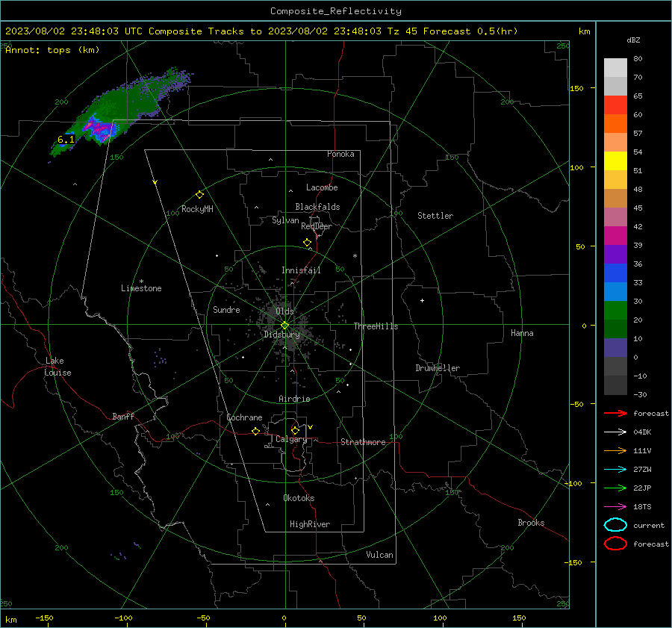This screenshot has height=628, width=672.
Task: Click the Stettler city label
Action: pos(435,216)
